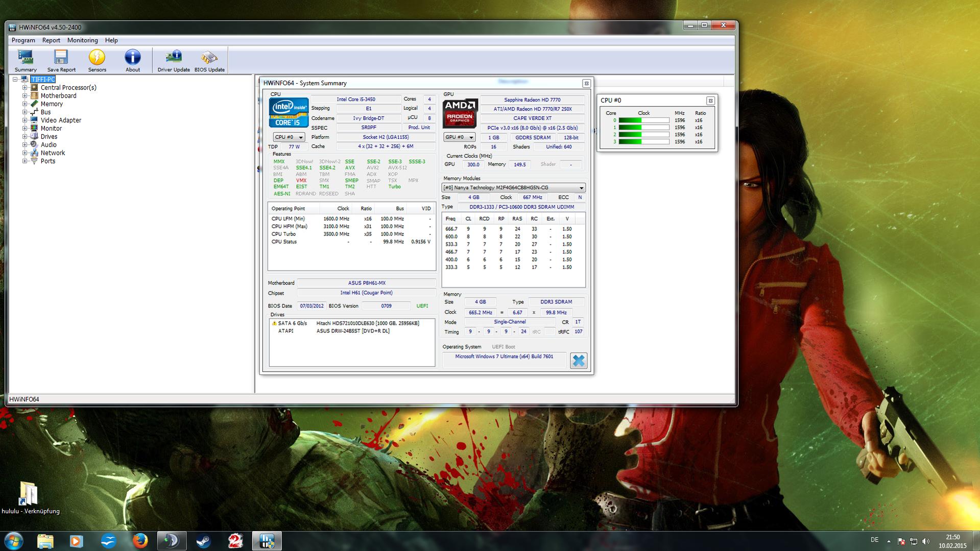Click the Core 2 clock bar
The width and height of the screenshot is (980, 551).
pos(643,135)
